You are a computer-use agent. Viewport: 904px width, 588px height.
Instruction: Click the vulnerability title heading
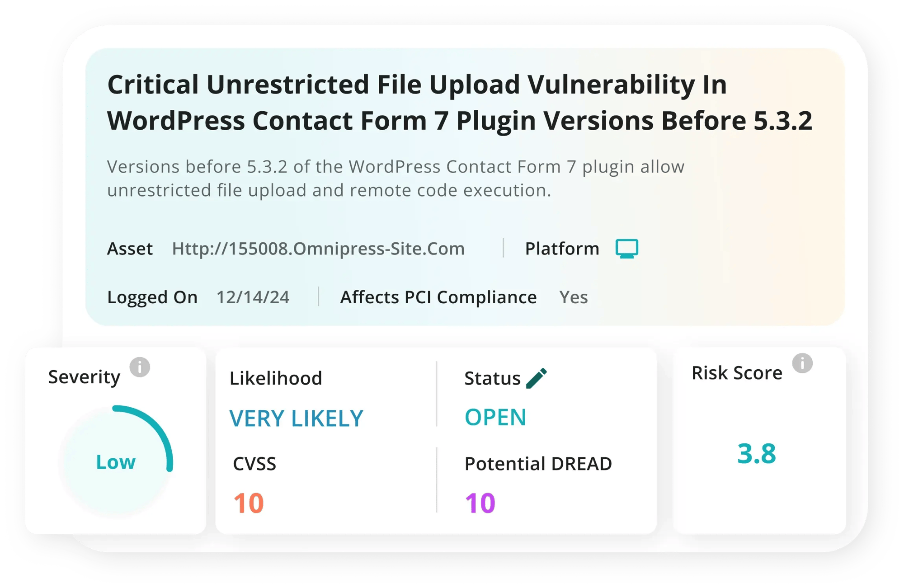pos(460,103)
